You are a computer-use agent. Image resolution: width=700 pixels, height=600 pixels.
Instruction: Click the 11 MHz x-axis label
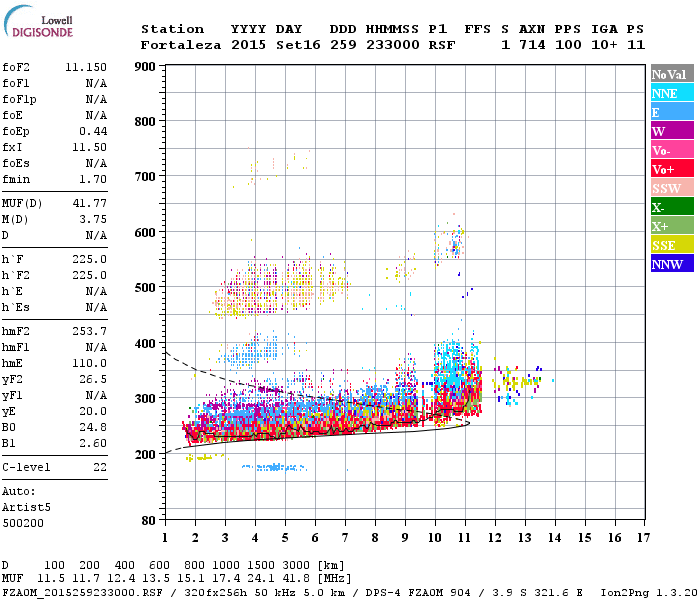click(465, 538)
